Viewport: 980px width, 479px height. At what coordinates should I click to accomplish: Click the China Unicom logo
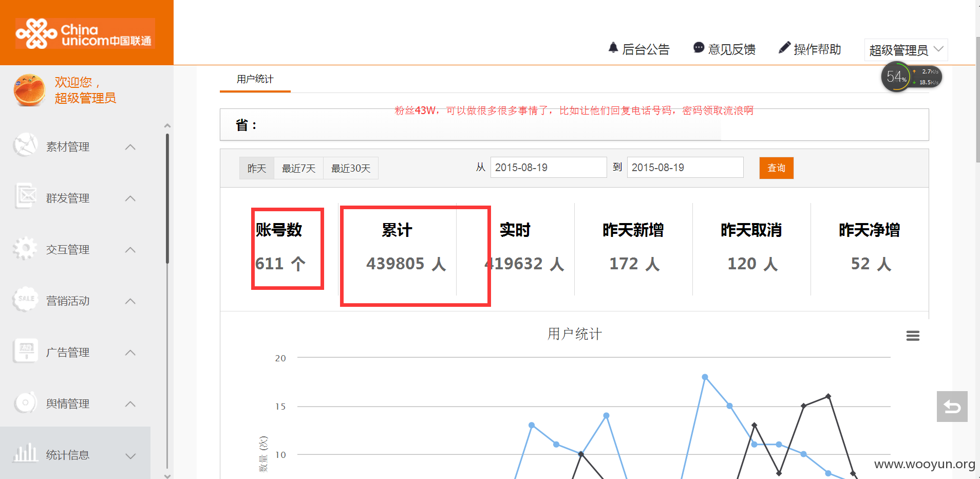(x=85, y=33)
